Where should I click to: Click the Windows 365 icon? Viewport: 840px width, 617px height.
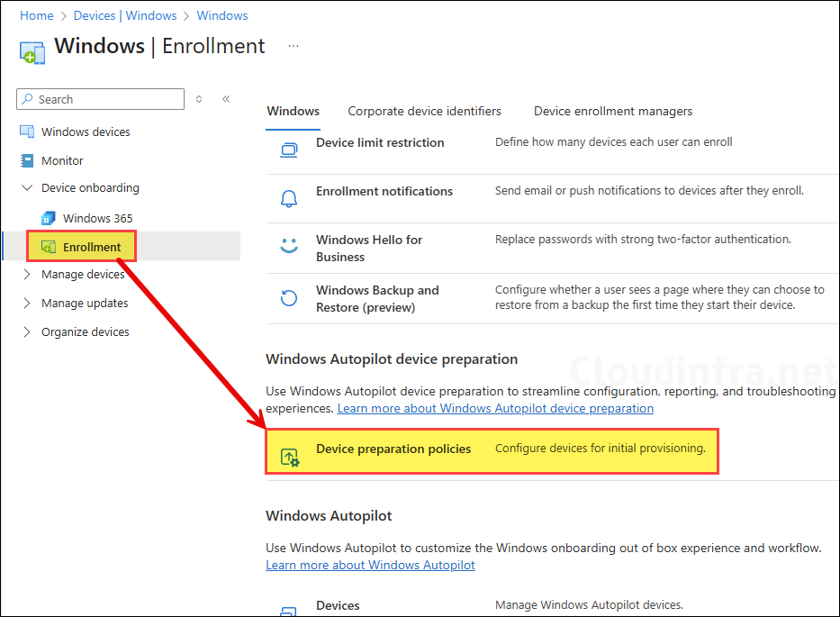pyautogui.click(x=49, y=219)
